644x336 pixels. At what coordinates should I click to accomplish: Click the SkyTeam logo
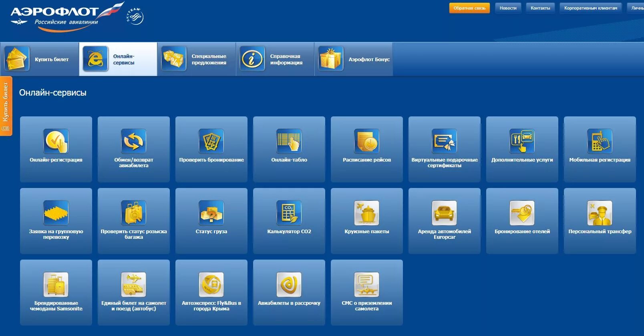point(135,16)
